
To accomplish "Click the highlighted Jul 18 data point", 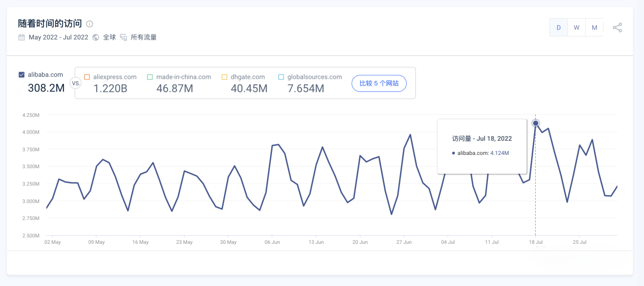I will (x=535, y=123).
